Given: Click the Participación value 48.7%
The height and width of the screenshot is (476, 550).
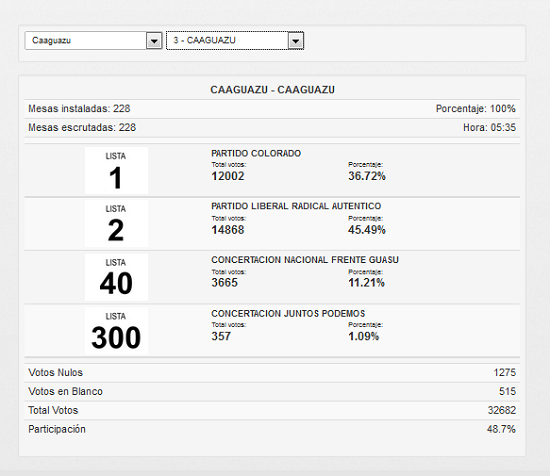Looking at the screenshot, I should (x=501, y=429).
